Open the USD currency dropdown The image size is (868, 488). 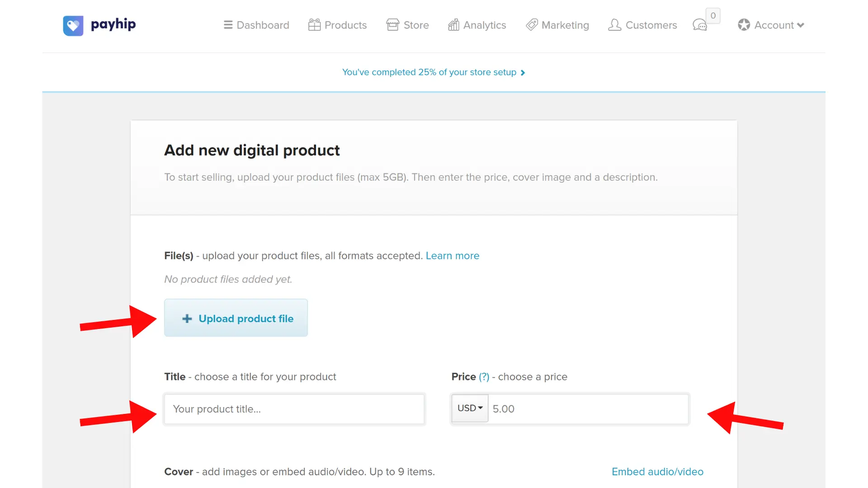click(x=470, y=408)
